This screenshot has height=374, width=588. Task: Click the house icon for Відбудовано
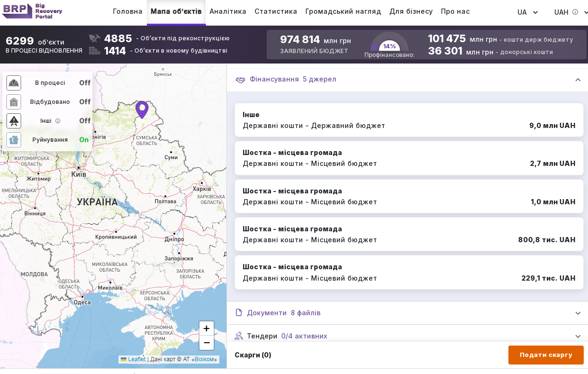coord(14,102)
